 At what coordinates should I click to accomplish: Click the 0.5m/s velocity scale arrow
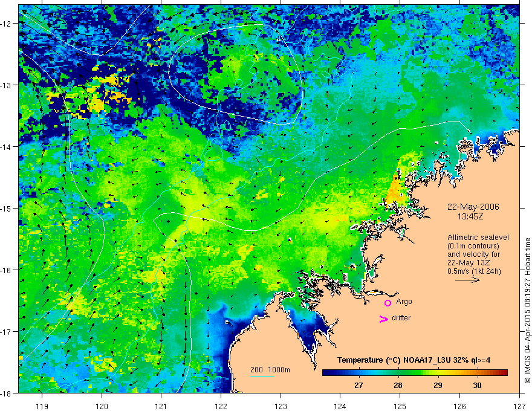click(x=467, y=280)
